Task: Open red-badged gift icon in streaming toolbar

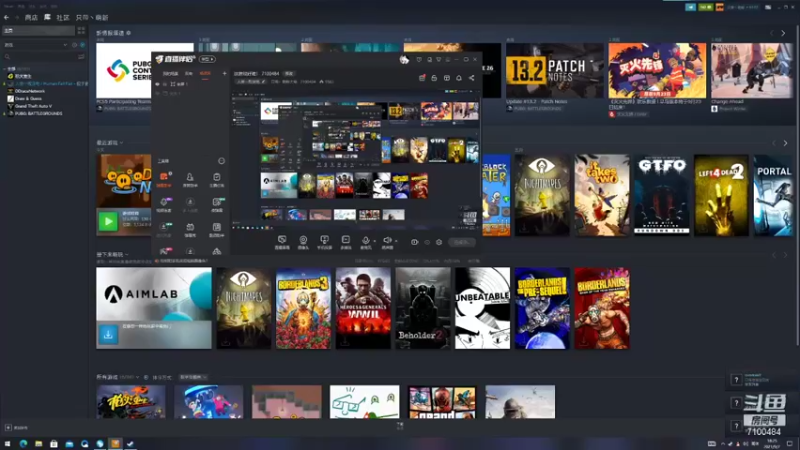Action: (422, 78)
